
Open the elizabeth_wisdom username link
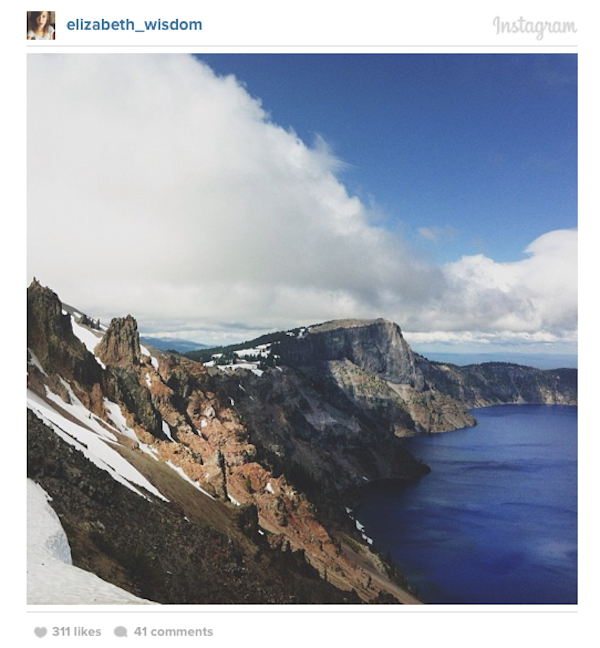tap(134, 25)
